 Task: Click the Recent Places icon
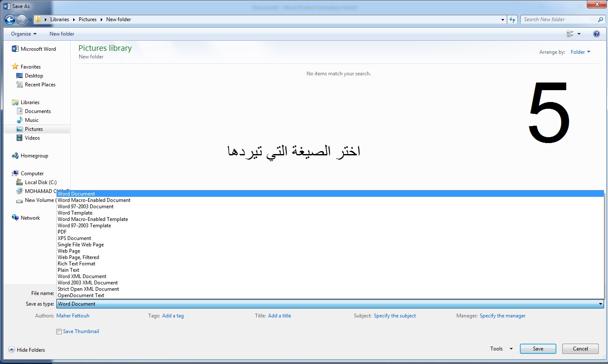click(x=19, y=84)
